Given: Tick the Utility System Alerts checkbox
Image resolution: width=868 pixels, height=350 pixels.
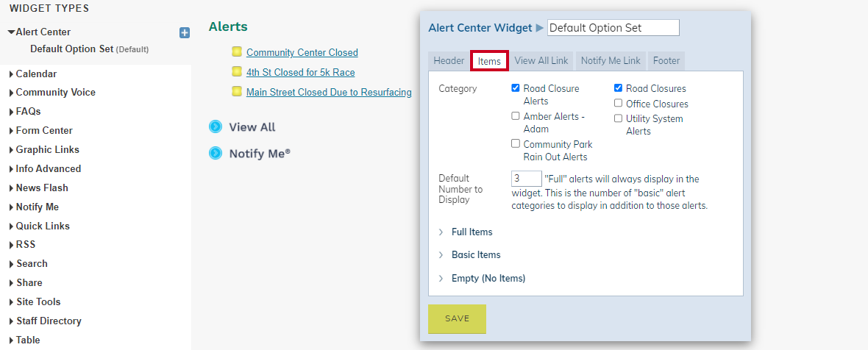Looking at the screenshot, I should [x=618, y=118].
